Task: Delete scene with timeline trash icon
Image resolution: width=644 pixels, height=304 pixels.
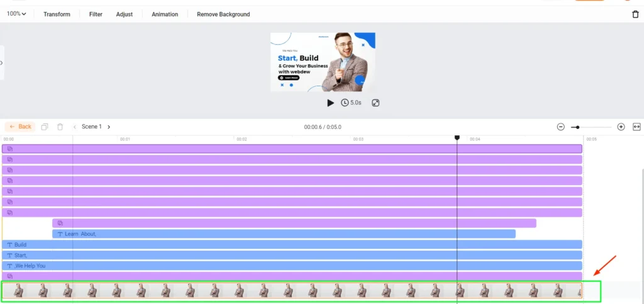Action: [x=60, y=127]
